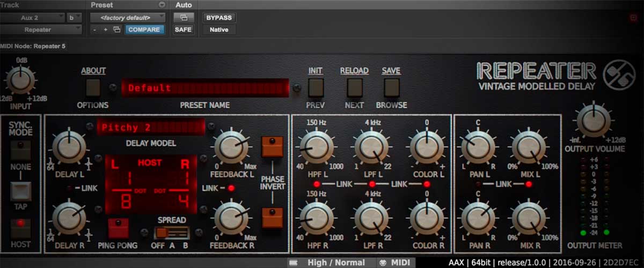Click the MIX L knob
Image resolution: width=644 pixels, height=268 pixels.
click(529, 147)
